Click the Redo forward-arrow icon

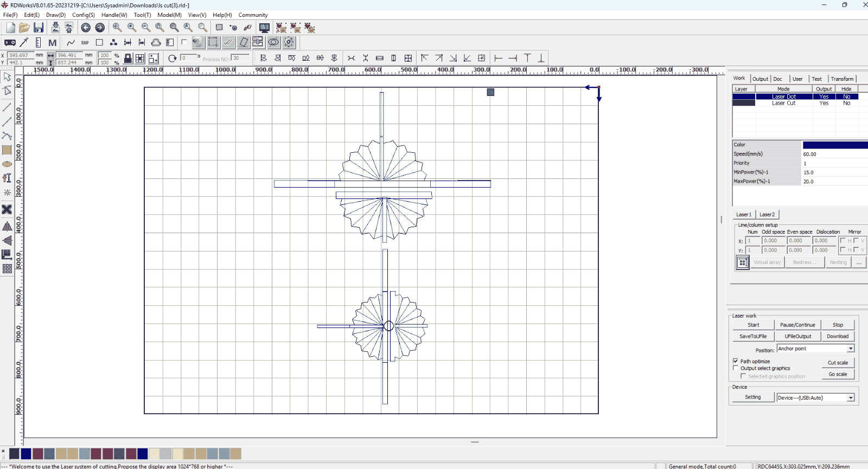[100, 28]
